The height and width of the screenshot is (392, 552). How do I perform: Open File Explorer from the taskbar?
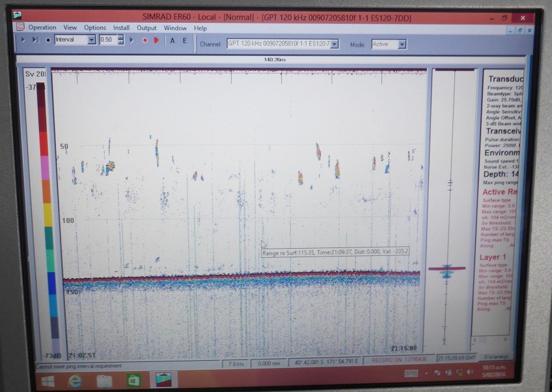click(104, 380)
